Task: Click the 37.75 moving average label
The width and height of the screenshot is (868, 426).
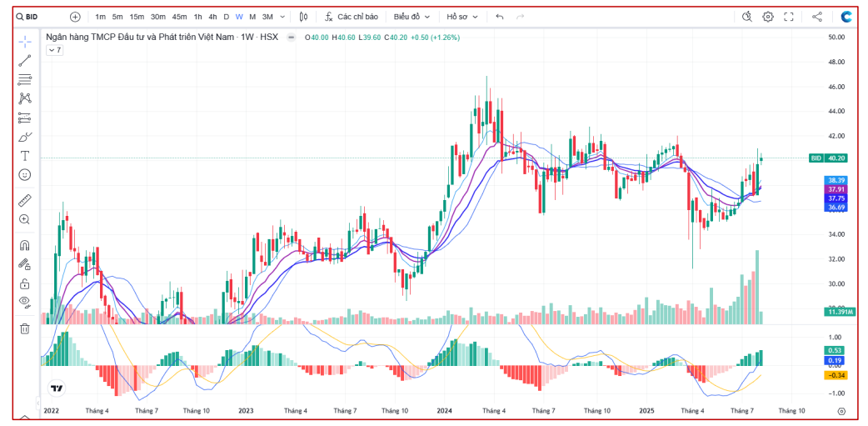Action: click(836, 198)
